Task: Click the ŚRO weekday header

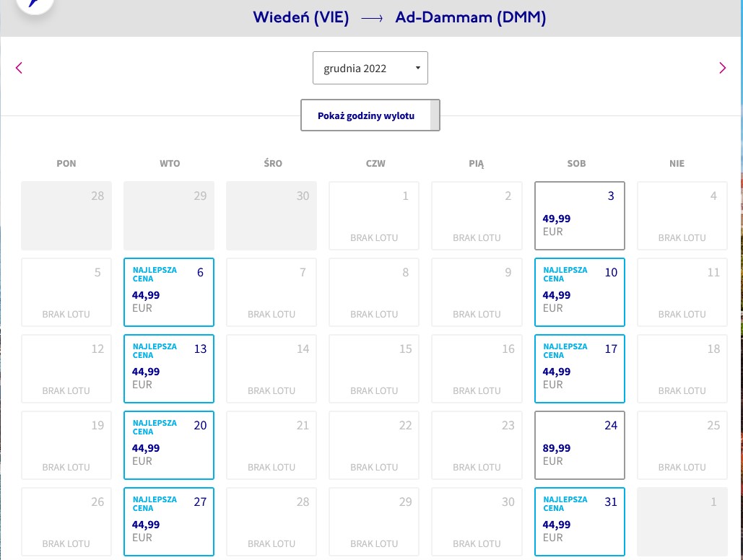Action: [273, 163]
